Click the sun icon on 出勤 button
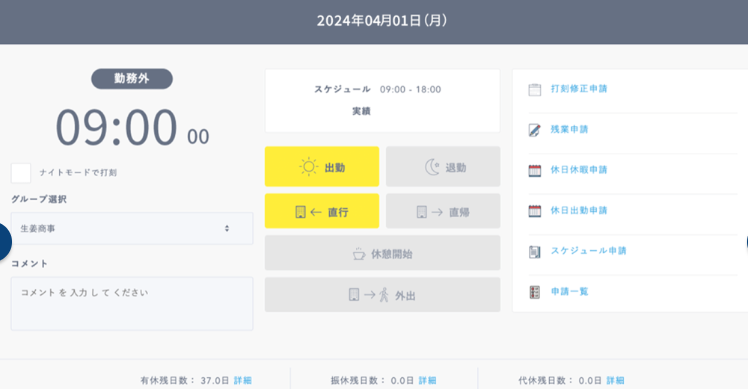Screen dimensions: 748x389 point(308,167)
